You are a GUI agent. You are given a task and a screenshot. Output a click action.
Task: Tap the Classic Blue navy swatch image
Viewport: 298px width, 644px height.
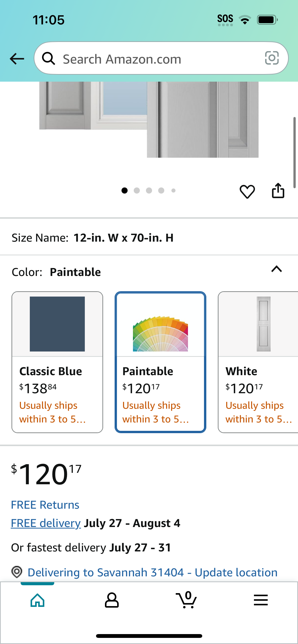pyautogui.click(x=57, y=324)
